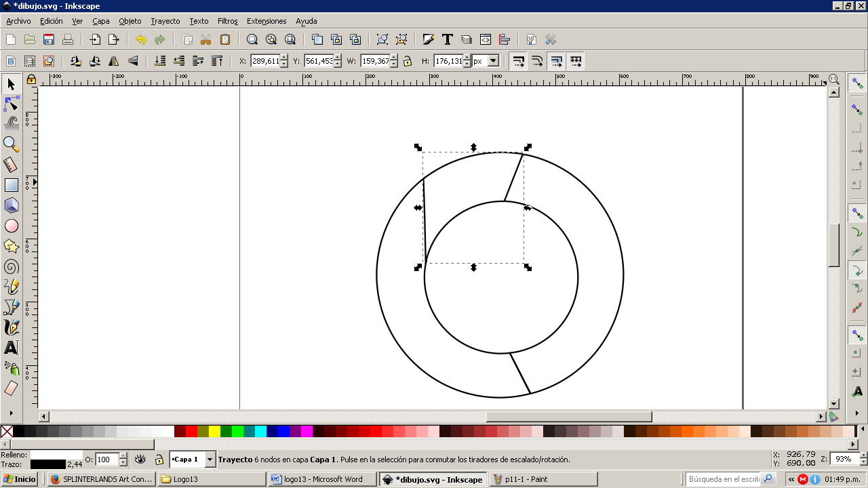
Task: Select the Spiral tool
Action: 11,266
